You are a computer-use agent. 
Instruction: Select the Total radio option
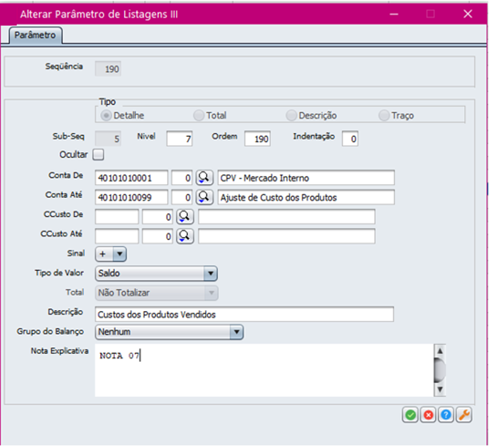[x=200, y=115]
